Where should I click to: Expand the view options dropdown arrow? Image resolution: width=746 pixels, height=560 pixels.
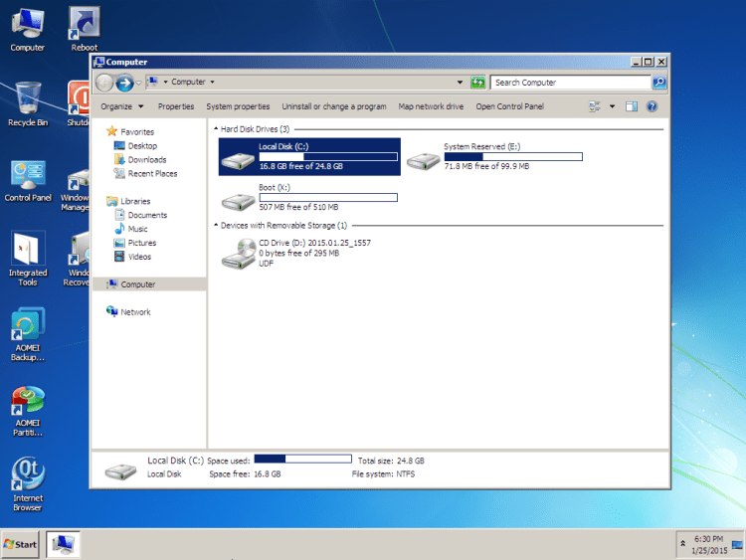click(x=612, y=106)
